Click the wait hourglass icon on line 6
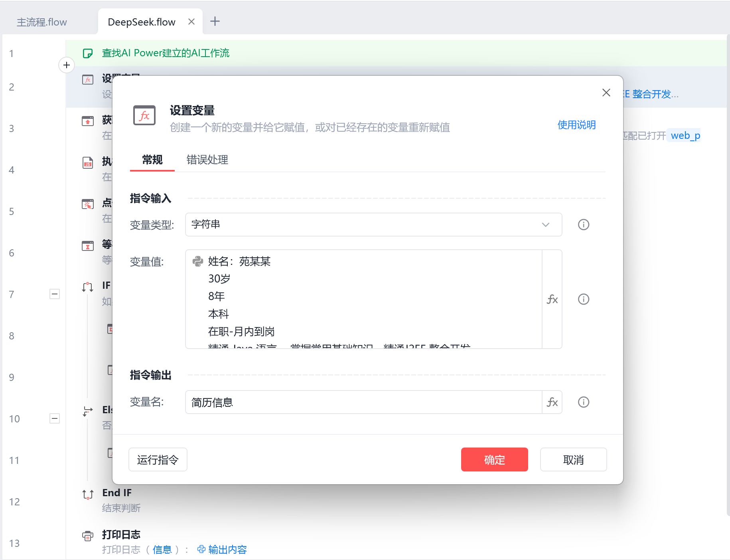Viewport: 730px width, 560px height. (88, 246)
